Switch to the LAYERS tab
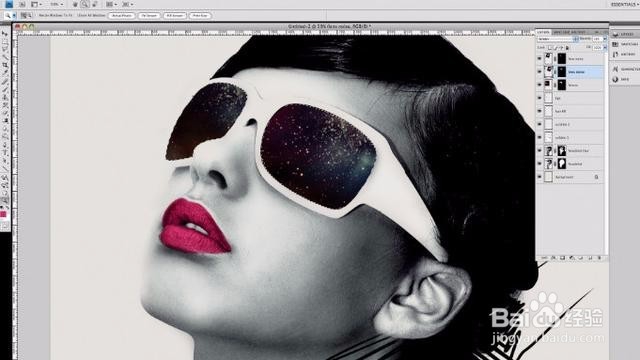This screenshot has height=360, width=640. pos(543,32)
